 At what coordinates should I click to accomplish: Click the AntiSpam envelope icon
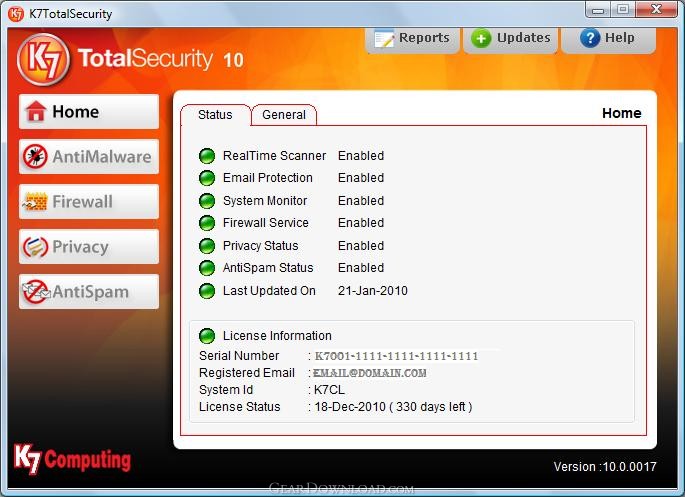[x=36, y=291]
